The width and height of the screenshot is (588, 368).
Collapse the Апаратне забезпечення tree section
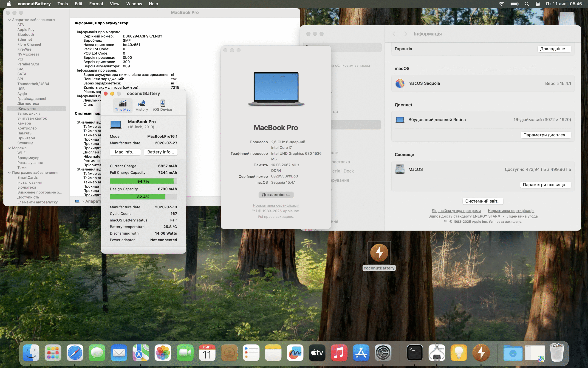(x=9, y=20)
